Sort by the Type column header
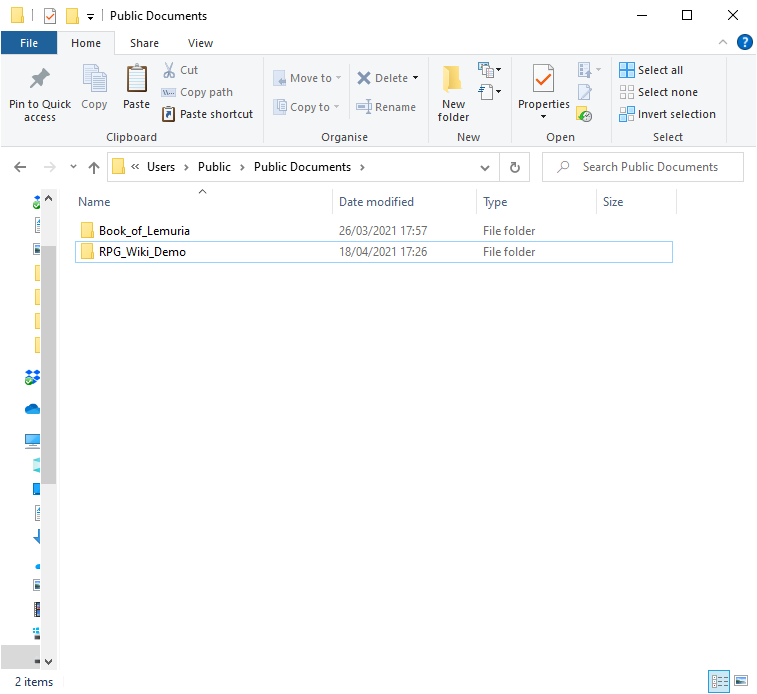The image size is (757, 694). coord(537,202)
